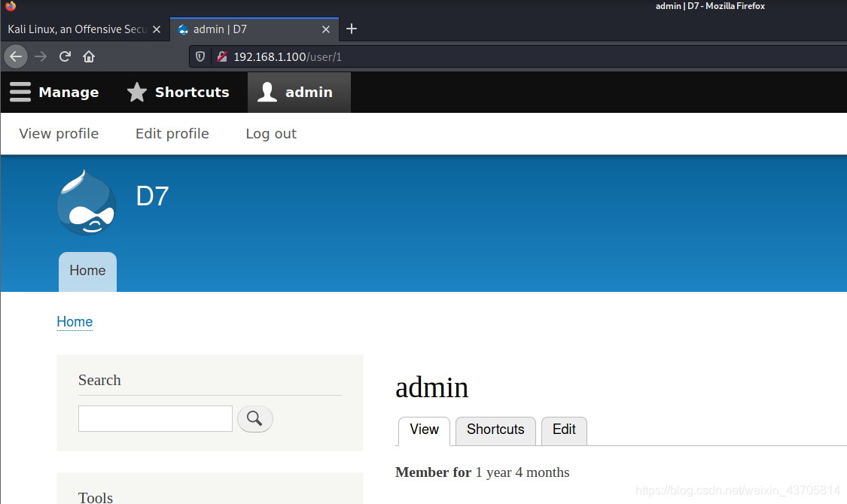Viewport: 847px width, 504px height.
Task: Click the Drupal drop logo
Action: 87,202
